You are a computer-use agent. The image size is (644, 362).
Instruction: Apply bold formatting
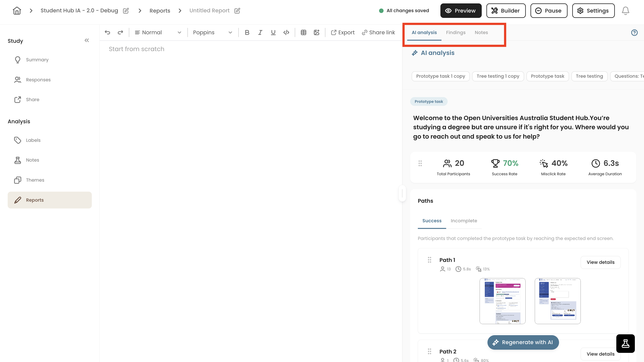tap(247, 33)
